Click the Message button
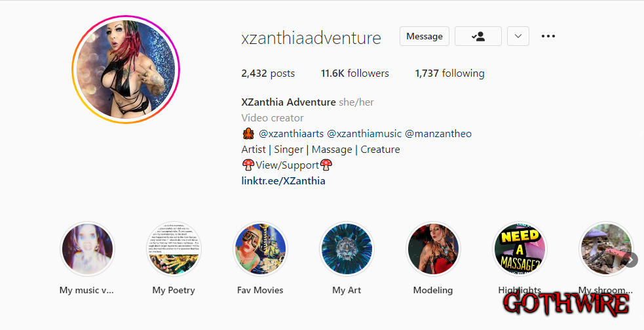This screenshot has width=644, height=330. (x=425, y=36)
